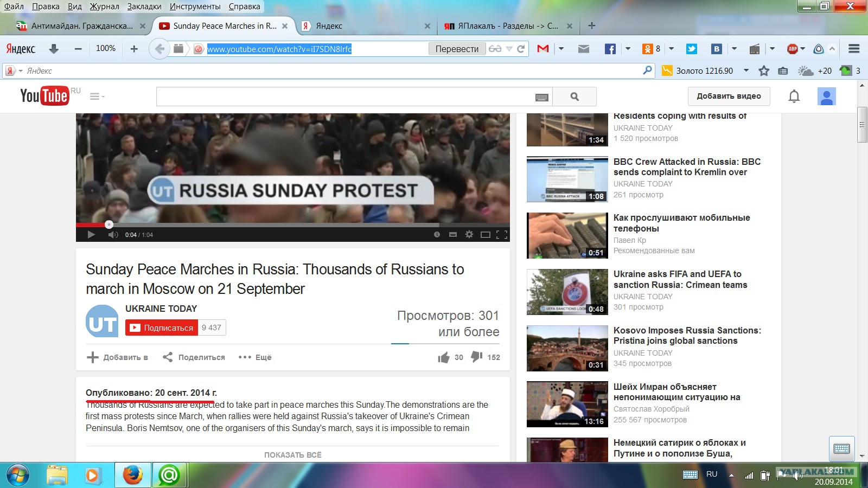Open the Gmail dropdown arrow
This screenshot has width=868, height=488.
pos(561,49)
